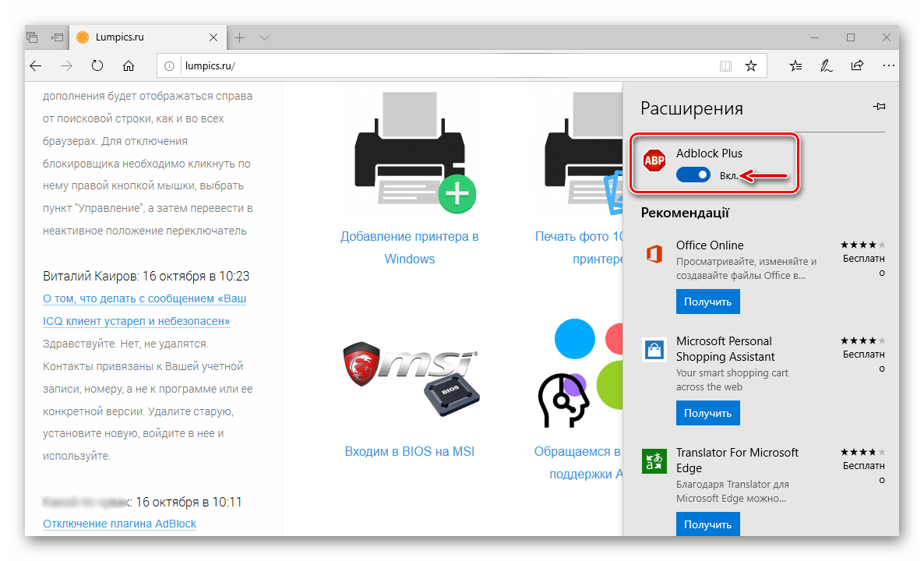This screenshot has height=561, width=924.
Task: Set these tabs aside icon
Action: (x=57, y=37)
